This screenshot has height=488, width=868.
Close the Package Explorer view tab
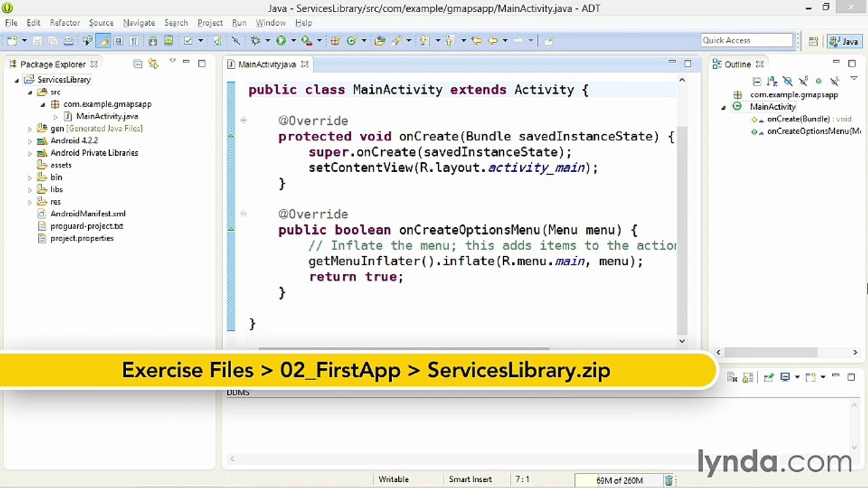(94, 64)
